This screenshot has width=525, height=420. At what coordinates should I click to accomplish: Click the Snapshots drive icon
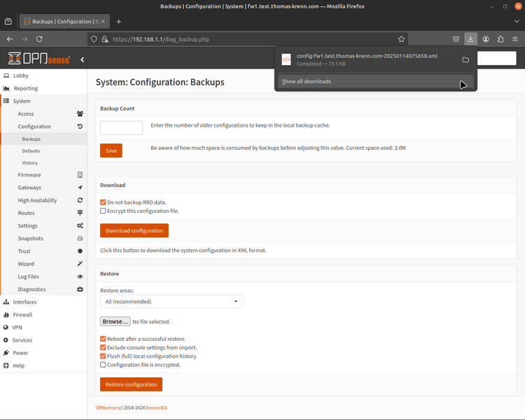(80, 239)
